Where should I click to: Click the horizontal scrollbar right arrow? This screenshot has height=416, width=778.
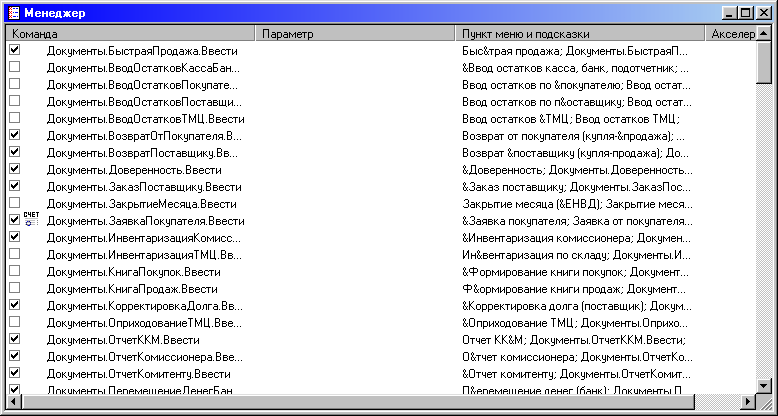[748, 402]
